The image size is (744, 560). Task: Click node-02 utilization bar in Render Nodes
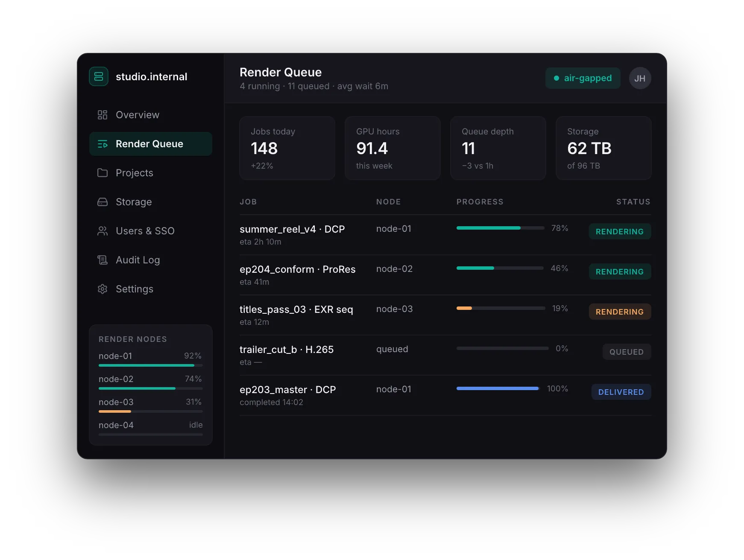151,388
